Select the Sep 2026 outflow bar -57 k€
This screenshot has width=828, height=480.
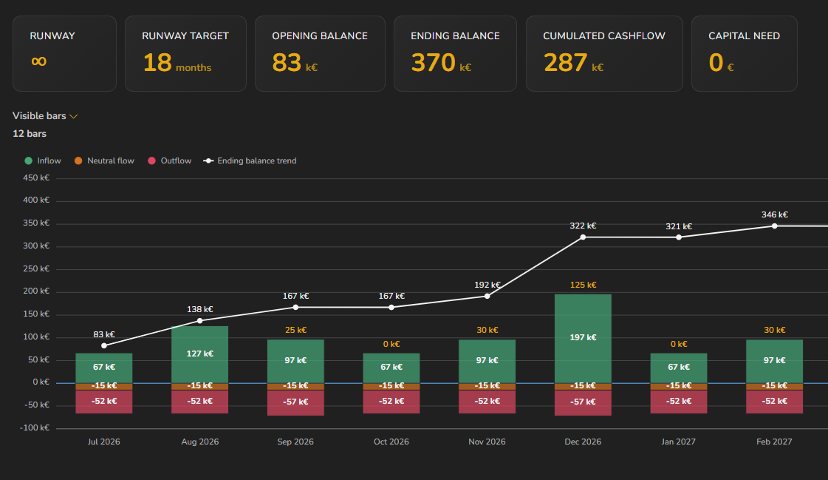tap(296, 402)
